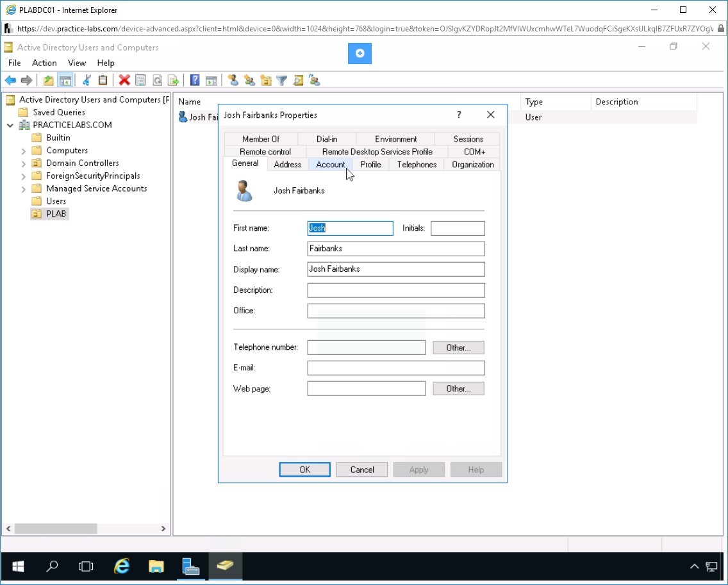Click OK in Properties dialog
Image resolution: width=728 pixels, height=585 pixels.
304,470
